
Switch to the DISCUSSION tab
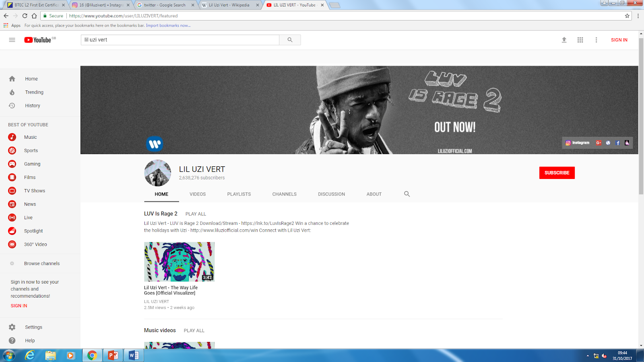332,194
